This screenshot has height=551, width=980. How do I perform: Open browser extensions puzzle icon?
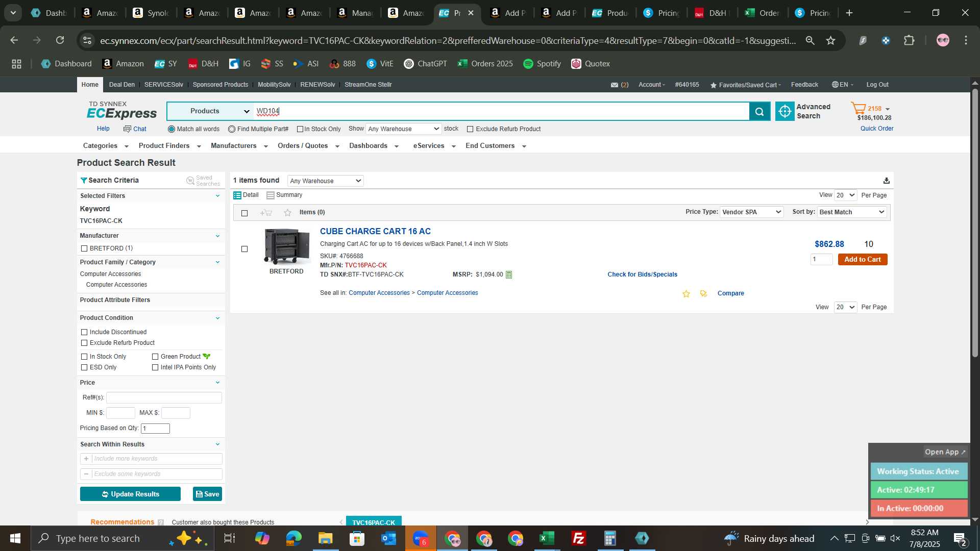909,40
